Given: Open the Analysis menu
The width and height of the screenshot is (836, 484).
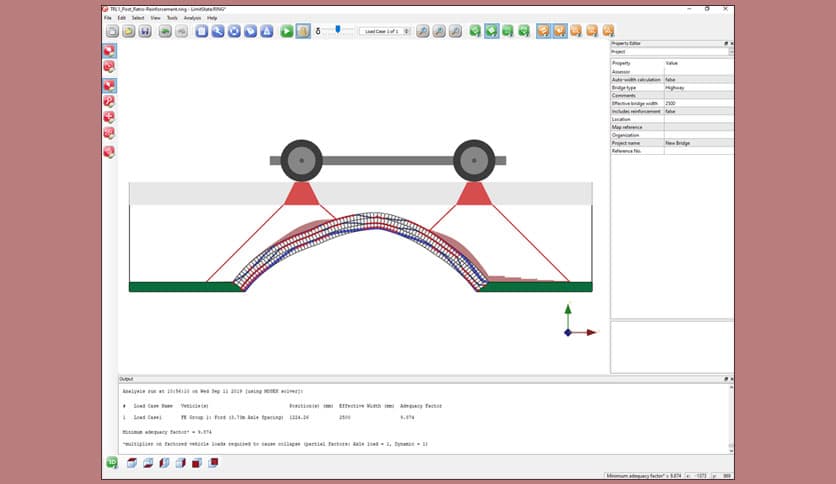Looking at the screenshot, I should click(192, 18).
